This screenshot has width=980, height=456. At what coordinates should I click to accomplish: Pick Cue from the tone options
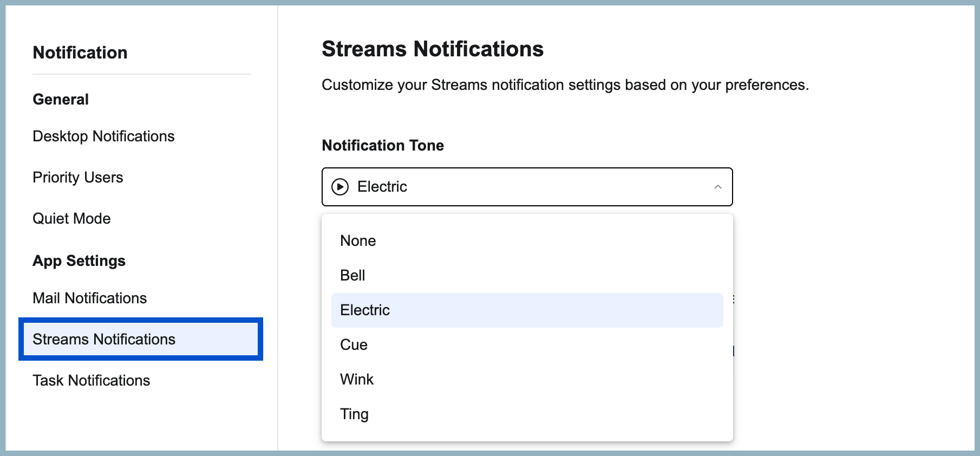(353, 344)
